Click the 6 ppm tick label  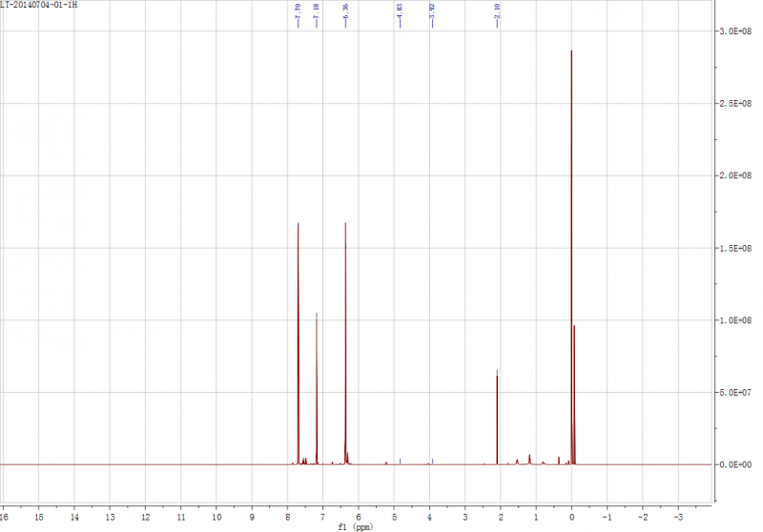point(359,518)
